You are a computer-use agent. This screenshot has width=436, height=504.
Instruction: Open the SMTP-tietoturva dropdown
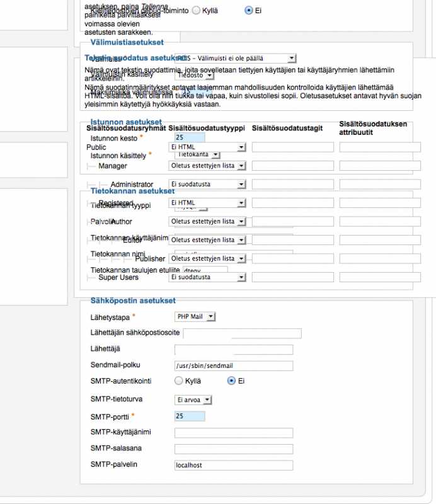(193, 399)
